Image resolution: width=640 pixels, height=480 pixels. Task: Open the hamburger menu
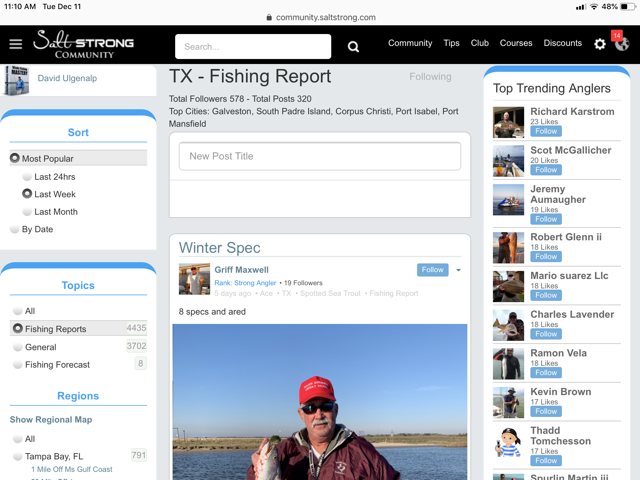click(x=16, y=44)
